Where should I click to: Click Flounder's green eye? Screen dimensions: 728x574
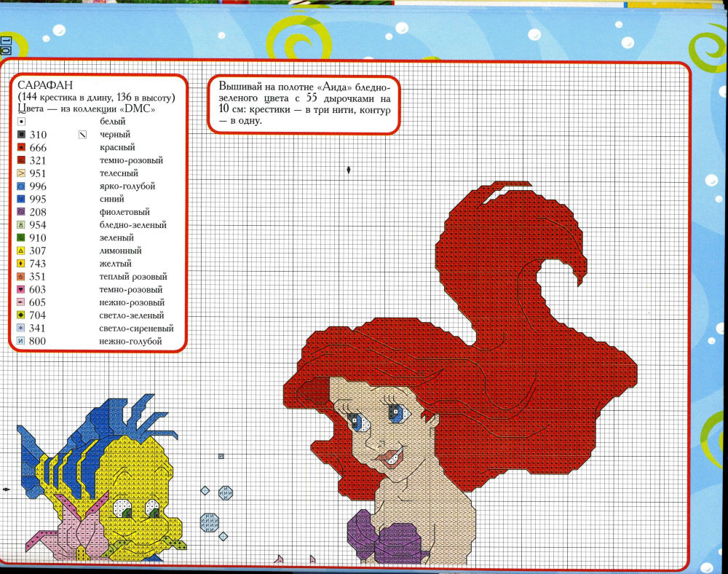(x=127, y=513)
